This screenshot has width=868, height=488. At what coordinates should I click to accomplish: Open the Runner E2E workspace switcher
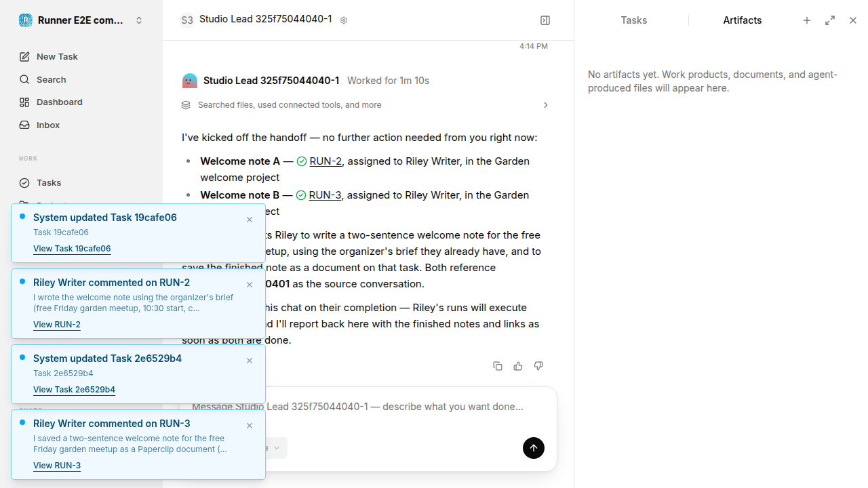click(81, 20)
